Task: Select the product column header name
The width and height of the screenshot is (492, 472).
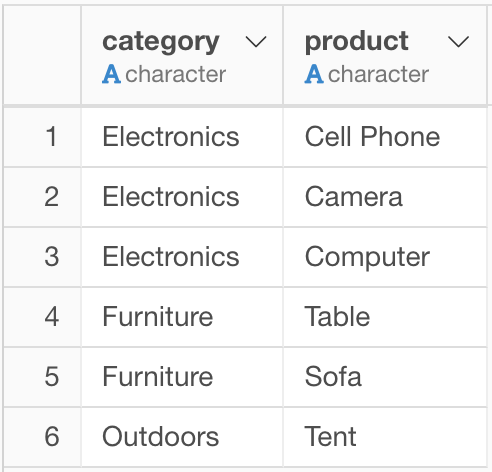Action: (x=356, y=41)
